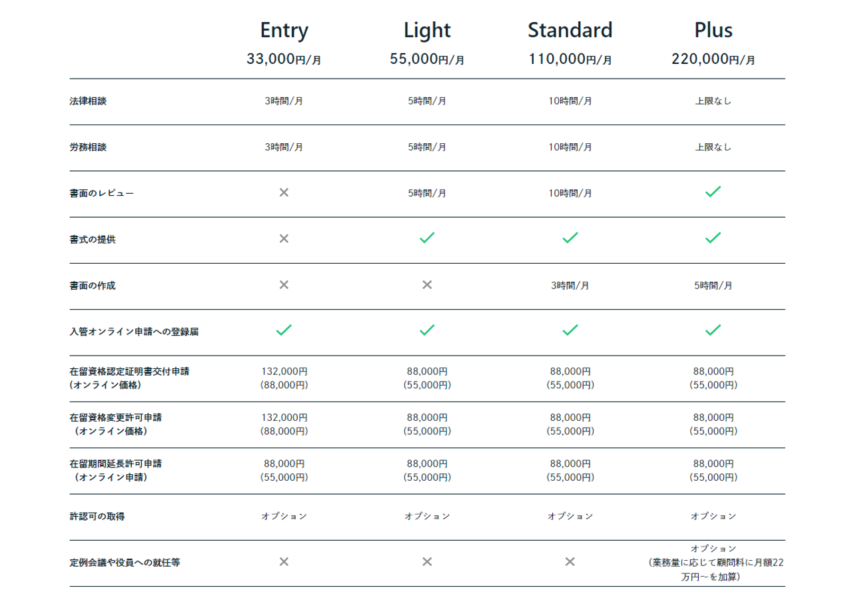
Task: Click Entry's cross icon for 書面のレビュー
Action: pyautogui.click(x=284, y=192)
